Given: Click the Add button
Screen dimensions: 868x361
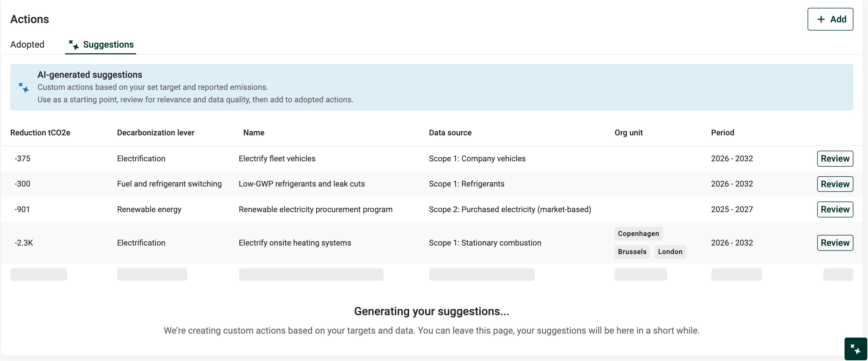Looking at the screenshot, I should (x=830, y=20).
